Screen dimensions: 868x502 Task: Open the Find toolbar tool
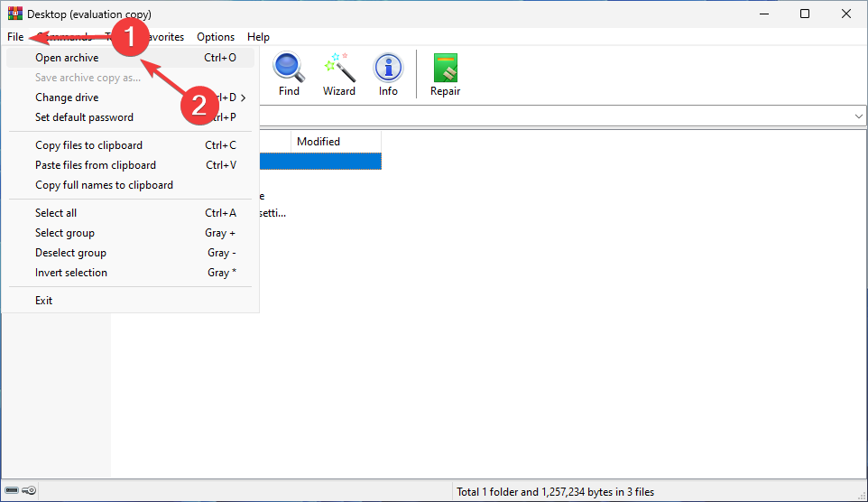click(289, 74)
